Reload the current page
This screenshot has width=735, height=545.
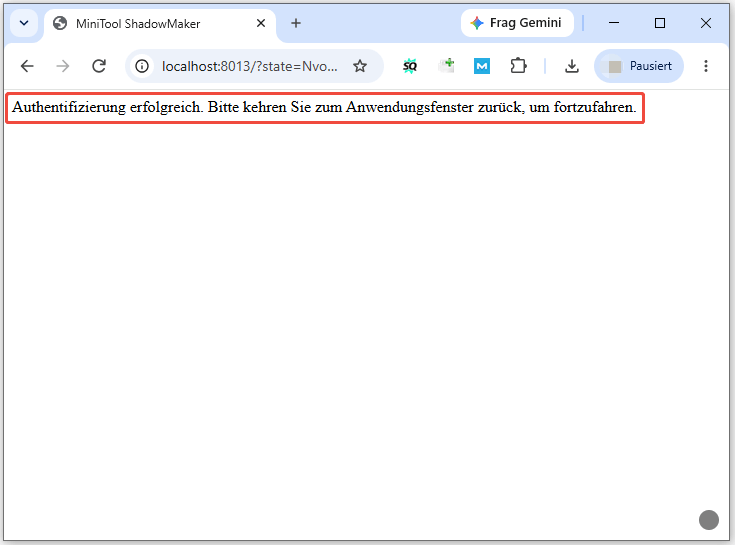[99, 66]
